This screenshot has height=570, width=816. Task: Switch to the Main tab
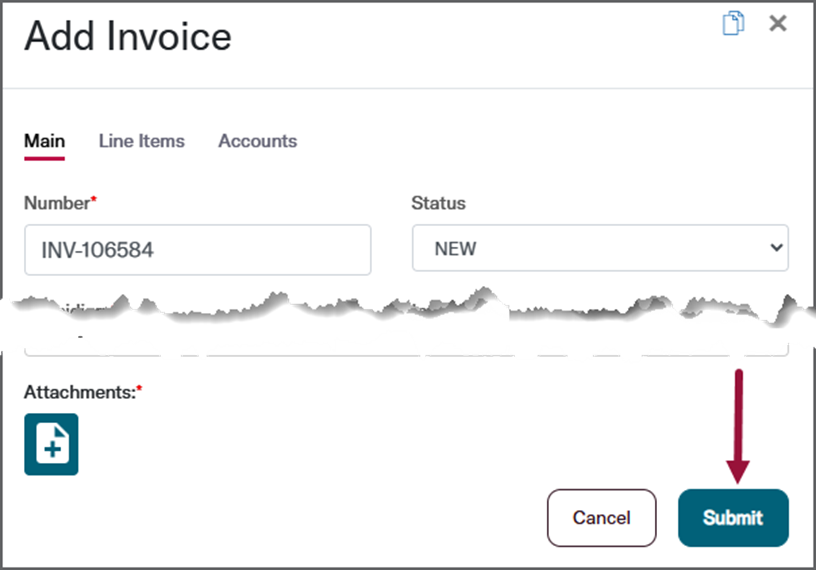pyautogui.click(x=44, y=141)
